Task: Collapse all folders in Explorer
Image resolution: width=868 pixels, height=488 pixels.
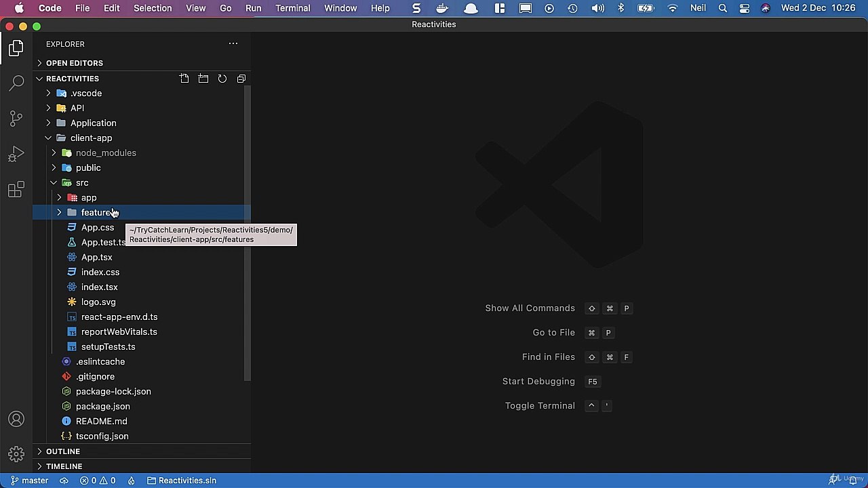Action: tap(241, 79)
